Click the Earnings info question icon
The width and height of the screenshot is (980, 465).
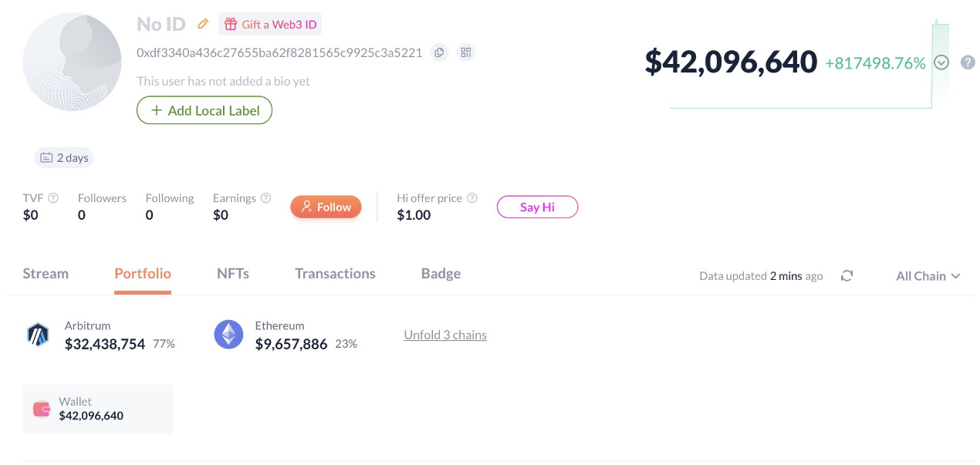[265, 198]
